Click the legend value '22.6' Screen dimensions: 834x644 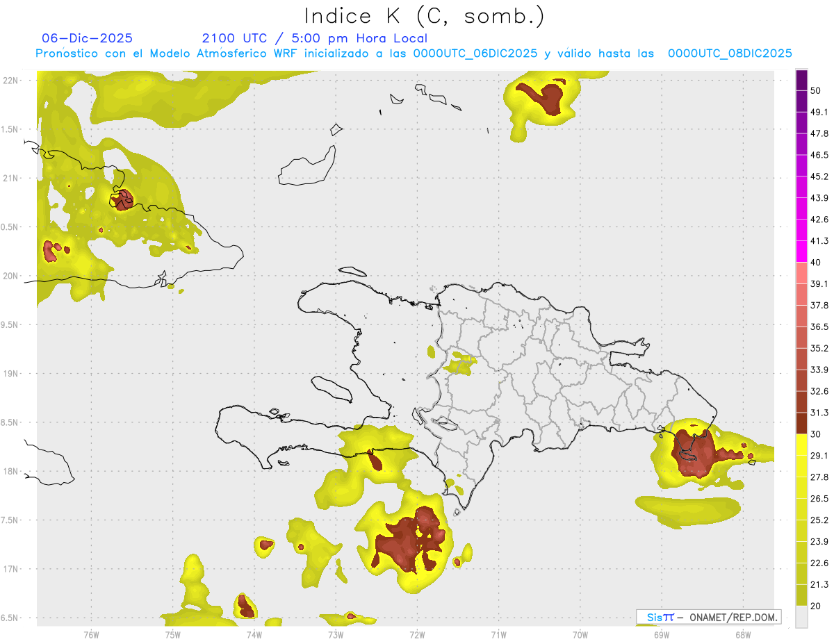coord(819,563)
